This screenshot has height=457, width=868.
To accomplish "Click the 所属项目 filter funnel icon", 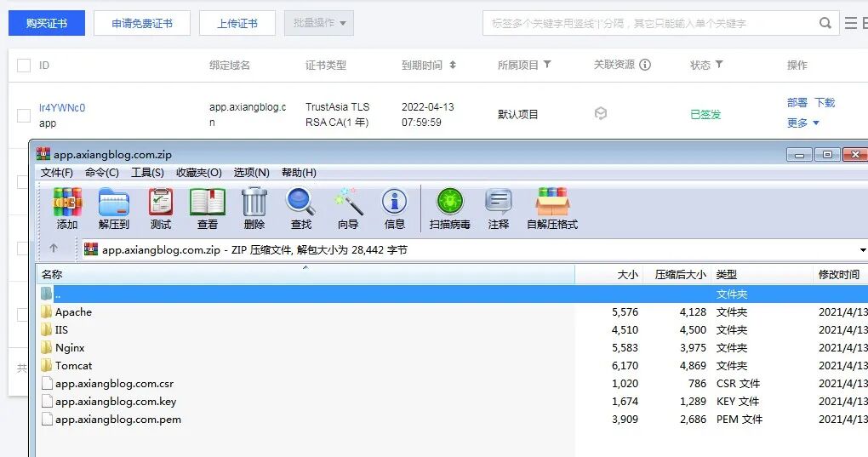I will (547, 65).
